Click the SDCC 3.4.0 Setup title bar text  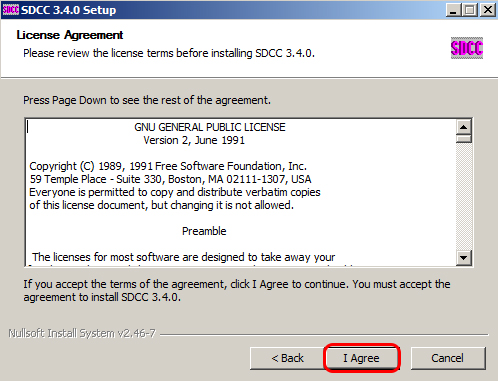[68, 10]
